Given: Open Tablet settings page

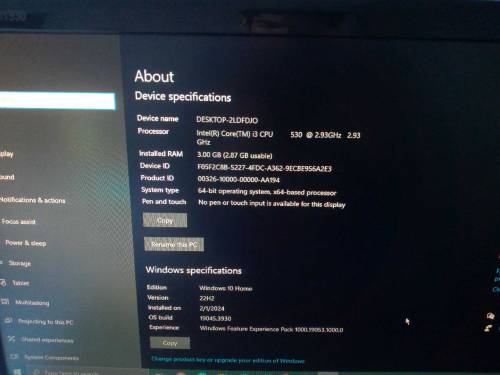Looking at the screenshot, I should (x=21, y=283).
